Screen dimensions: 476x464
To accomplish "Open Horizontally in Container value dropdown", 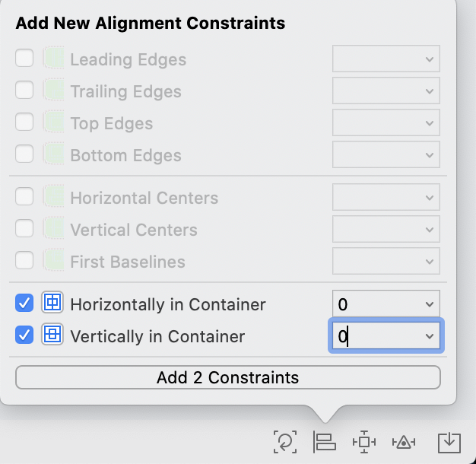I will [x=430, y=304].
